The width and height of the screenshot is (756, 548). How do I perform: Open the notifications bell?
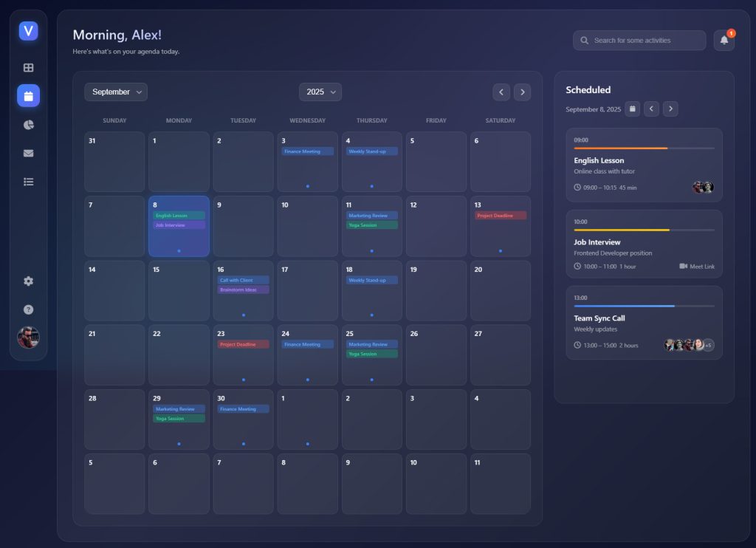(724, 41)
